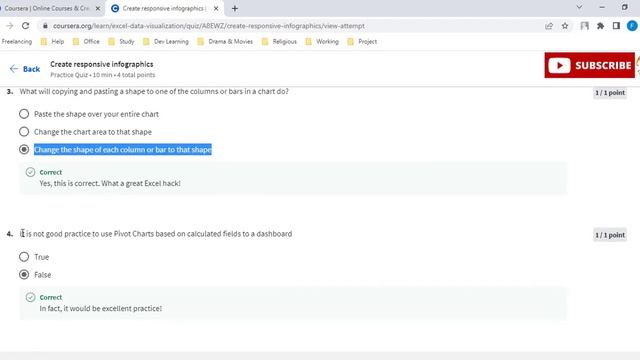Reload the page with the refresh icon
This screenshot has height=360, width=640.
25,26
